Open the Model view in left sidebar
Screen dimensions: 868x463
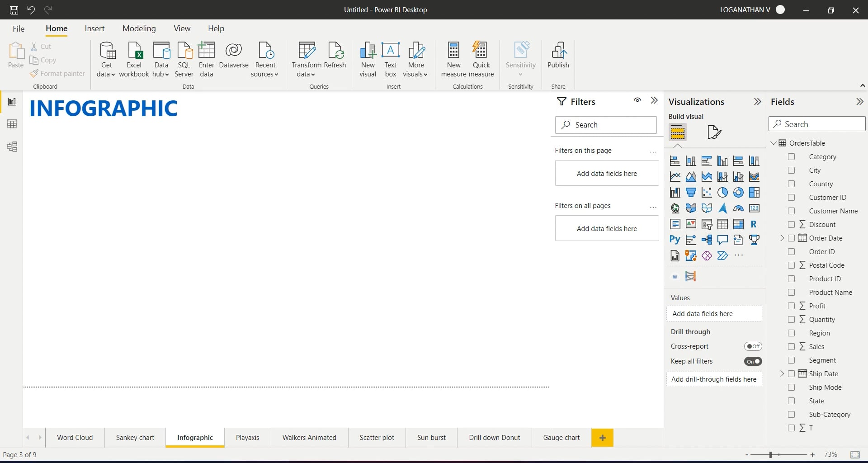pos(12,146)
